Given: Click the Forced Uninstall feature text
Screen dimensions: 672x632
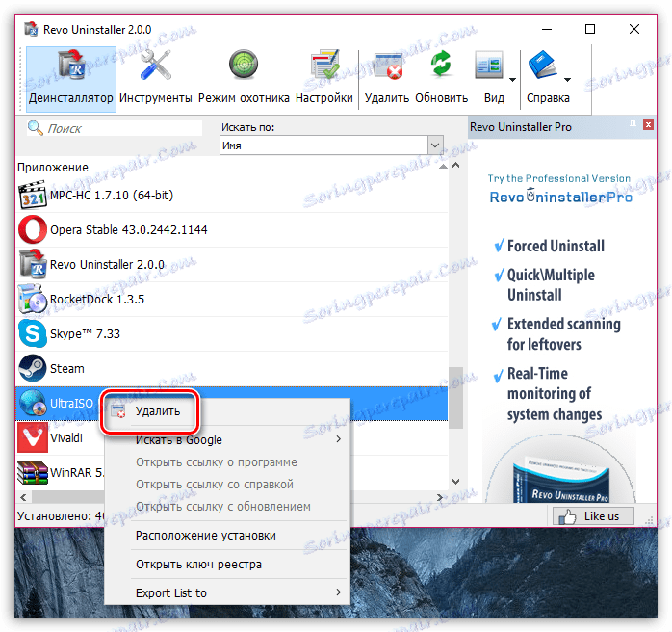Looking at the screenshot, I should [556, 246].
